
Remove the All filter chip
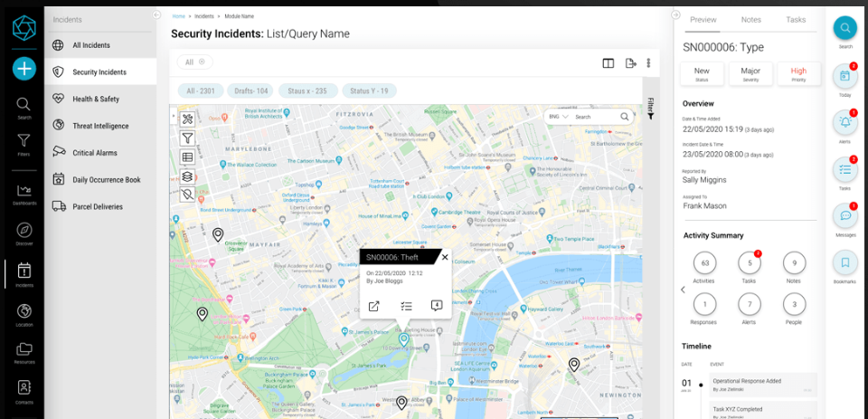click(202, 62)
